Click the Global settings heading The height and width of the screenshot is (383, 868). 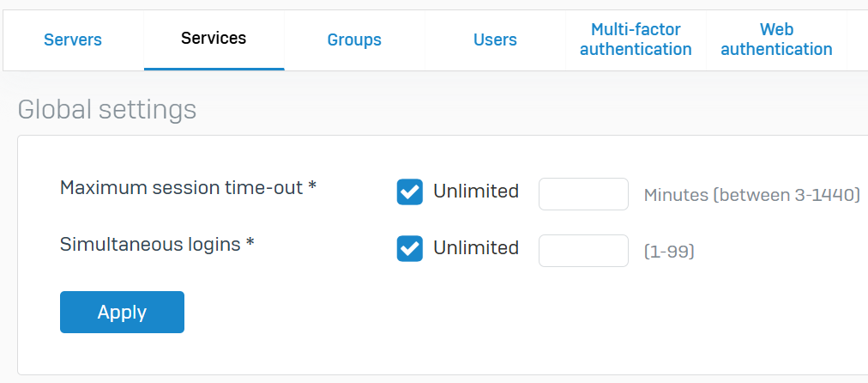107,110
